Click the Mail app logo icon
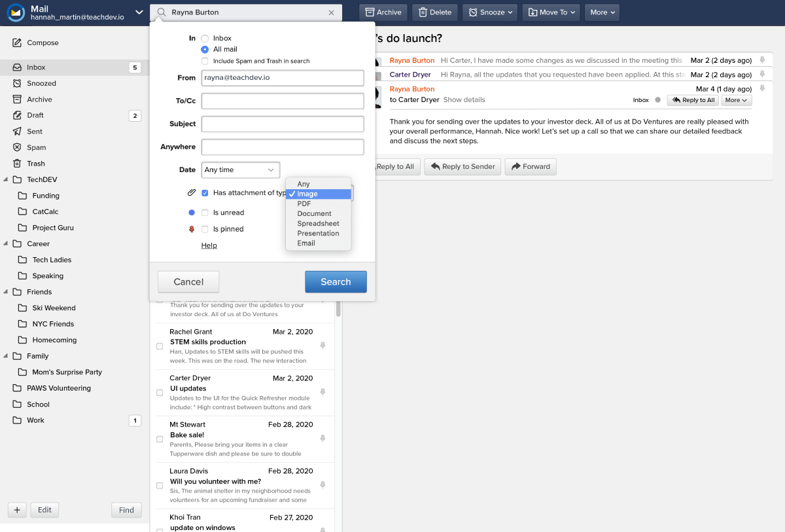785x532 pixels. point(16,13)
